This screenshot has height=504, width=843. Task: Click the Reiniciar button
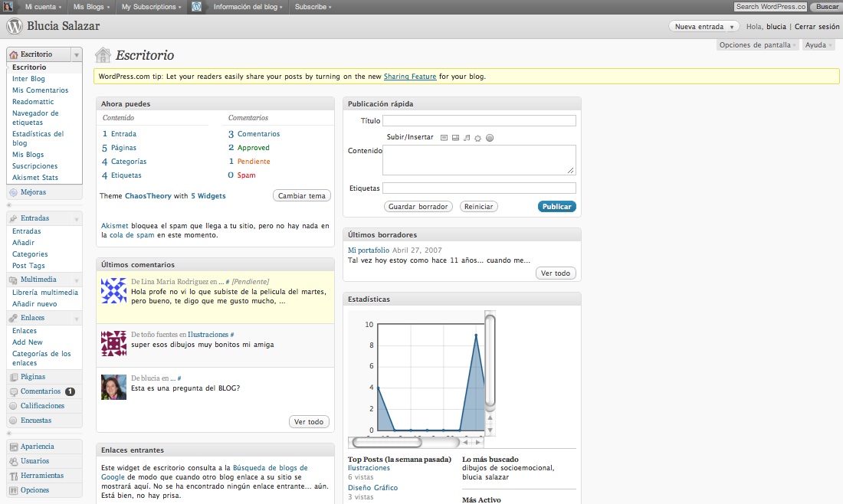(478, 206)
